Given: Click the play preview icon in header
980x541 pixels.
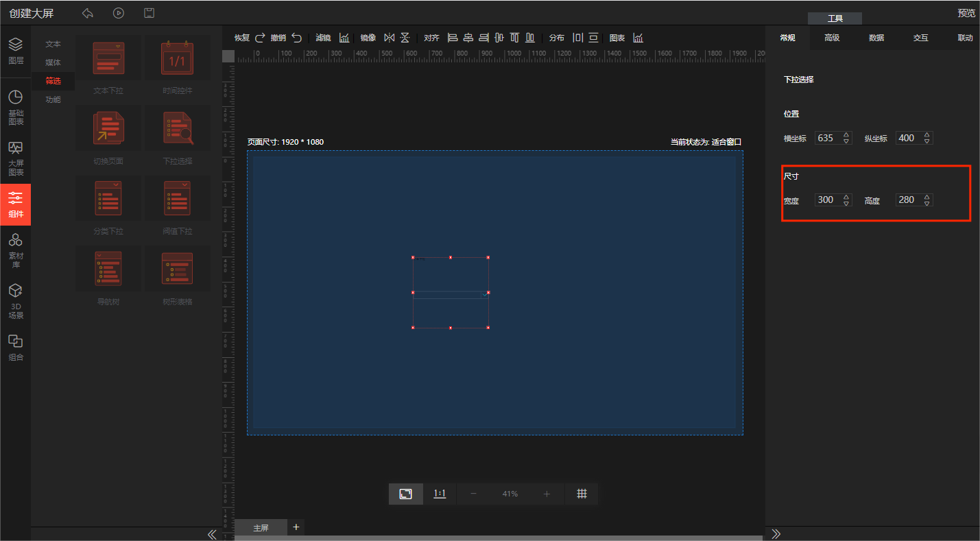Looking at the screenshot, I should 119,13.
